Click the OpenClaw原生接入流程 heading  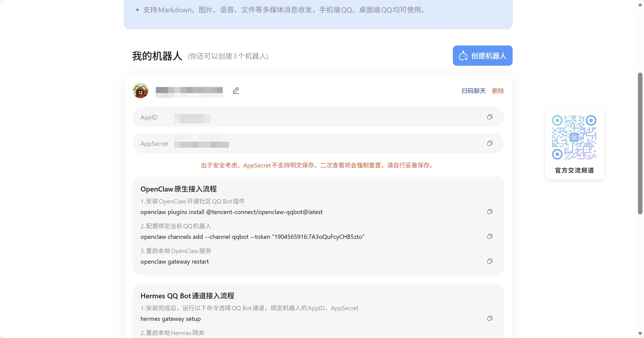click(178, 189)
